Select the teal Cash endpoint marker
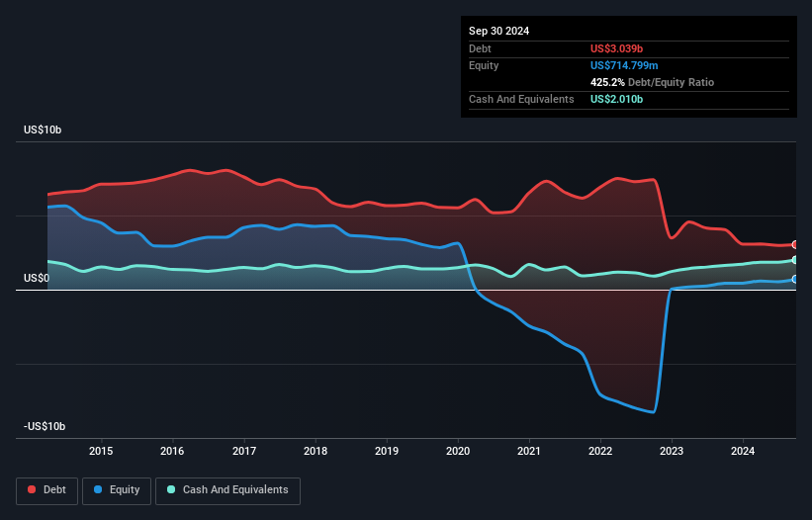Image resolution: width=812 pixels, height=520 pixels. (x=795, y=260)
